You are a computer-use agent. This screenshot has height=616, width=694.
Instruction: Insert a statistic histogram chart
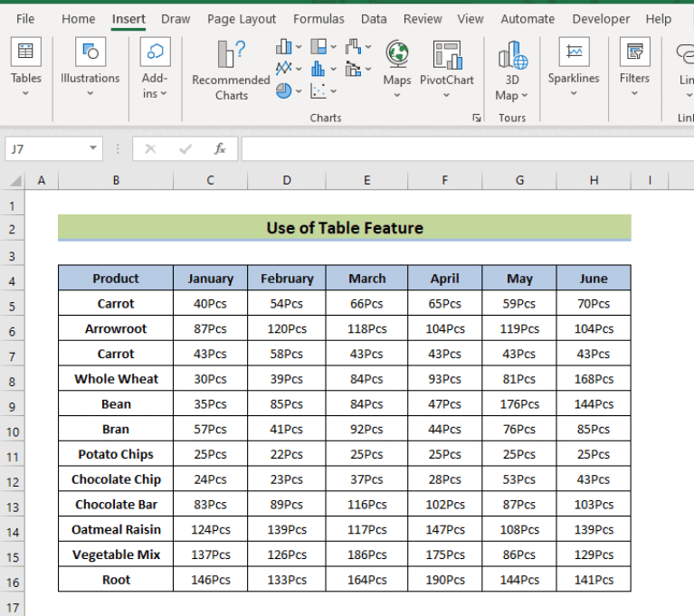(318, 69)
